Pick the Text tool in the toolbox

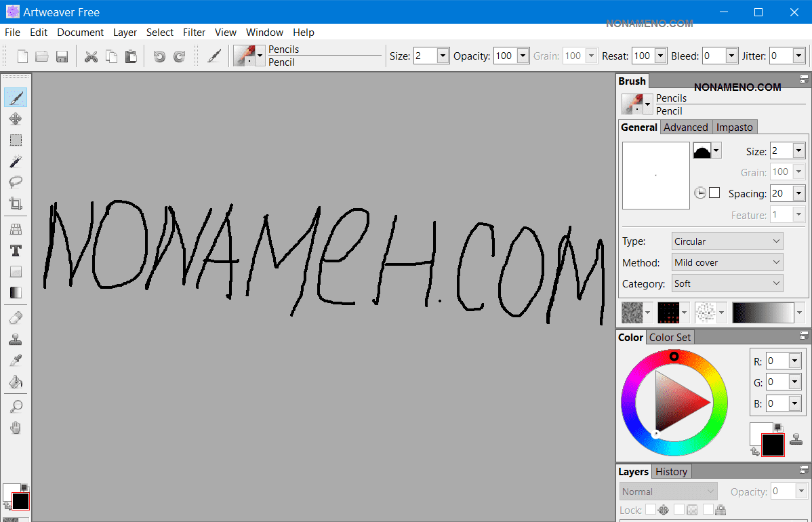[x=16, y=251]
